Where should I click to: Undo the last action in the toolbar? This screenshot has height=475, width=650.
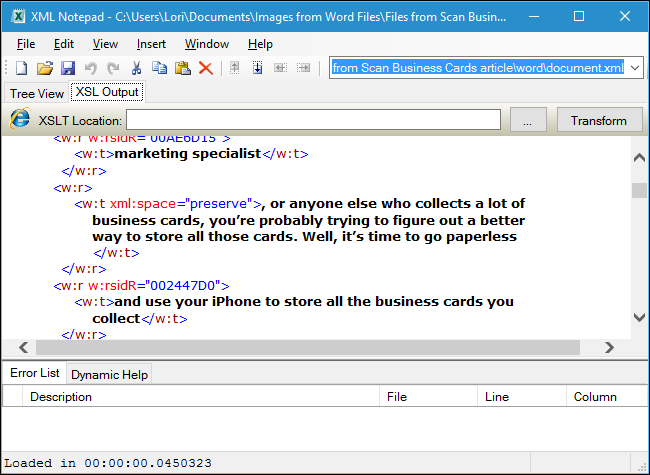pyautogui.click(x=91, y=68)
